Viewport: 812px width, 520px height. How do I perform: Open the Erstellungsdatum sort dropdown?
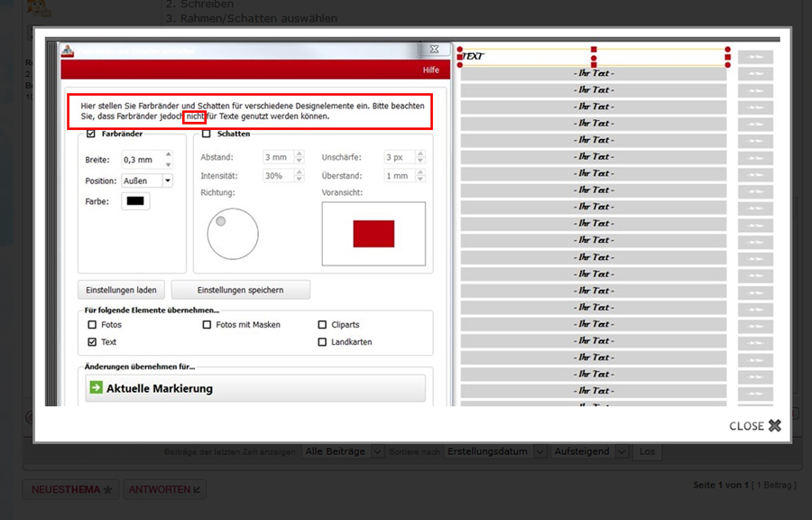click(495, 451)
